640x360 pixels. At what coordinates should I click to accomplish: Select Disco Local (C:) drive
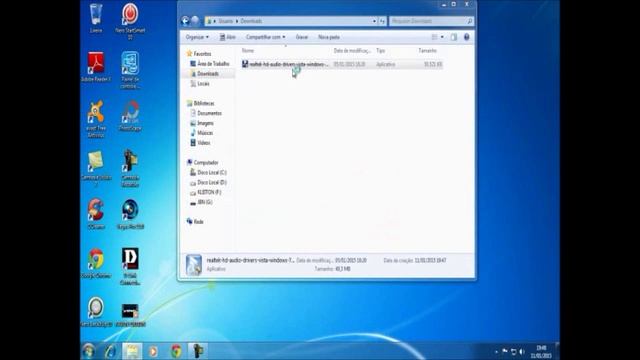(x=208, y=172)
